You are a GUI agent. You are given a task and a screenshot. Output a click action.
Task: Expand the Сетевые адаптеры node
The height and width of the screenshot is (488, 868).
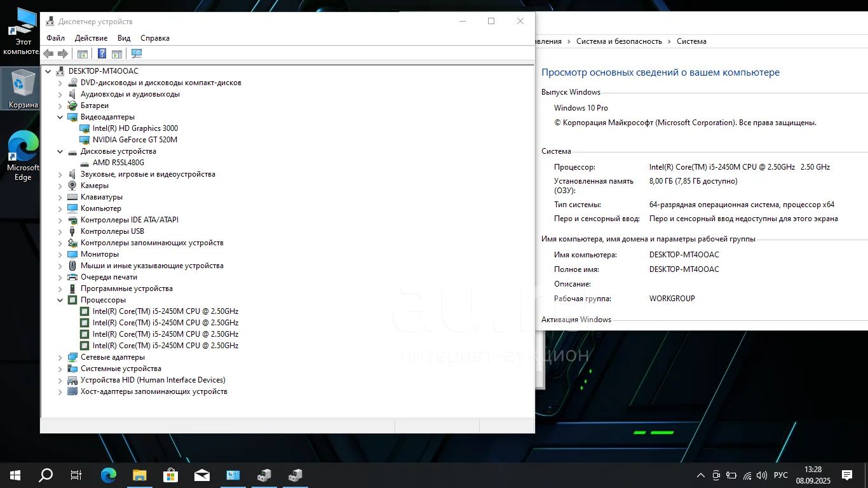point(60,357)
